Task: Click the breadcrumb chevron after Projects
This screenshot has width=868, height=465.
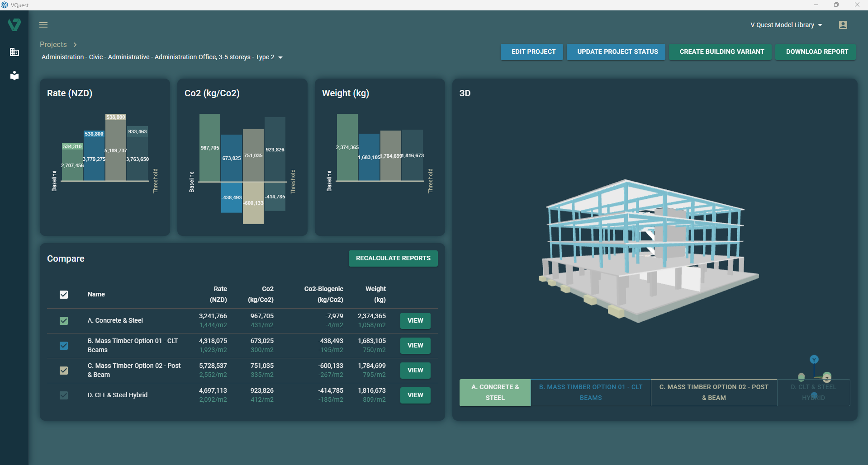Action: pos(75,45)
